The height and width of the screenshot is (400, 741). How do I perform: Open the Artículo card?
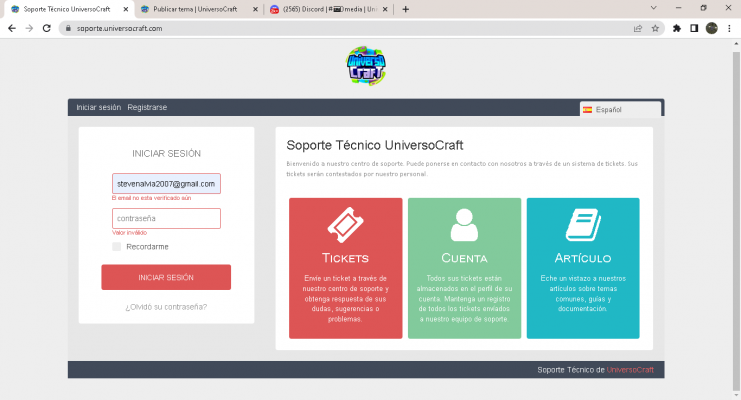tap(583, 268)
